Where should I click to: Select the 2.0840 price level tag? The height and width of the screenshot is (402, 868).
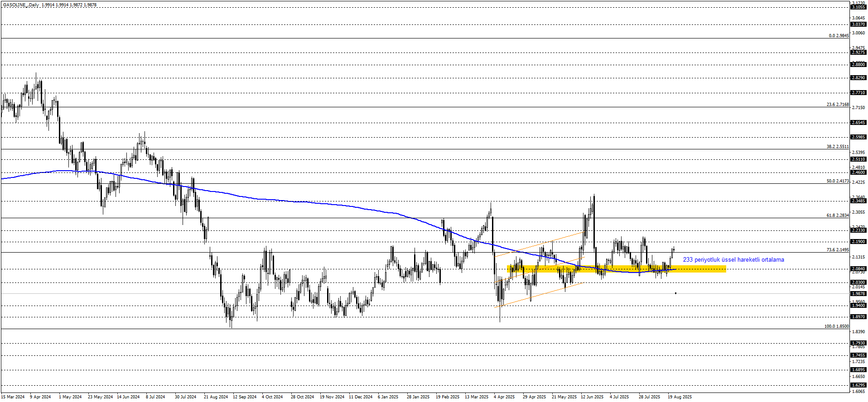[858, 269]
